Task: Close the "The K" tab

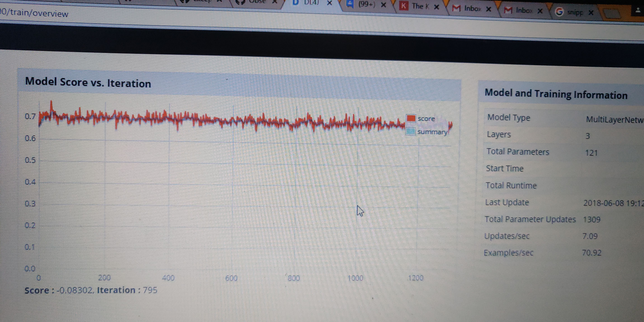Action: click(436, 7)
